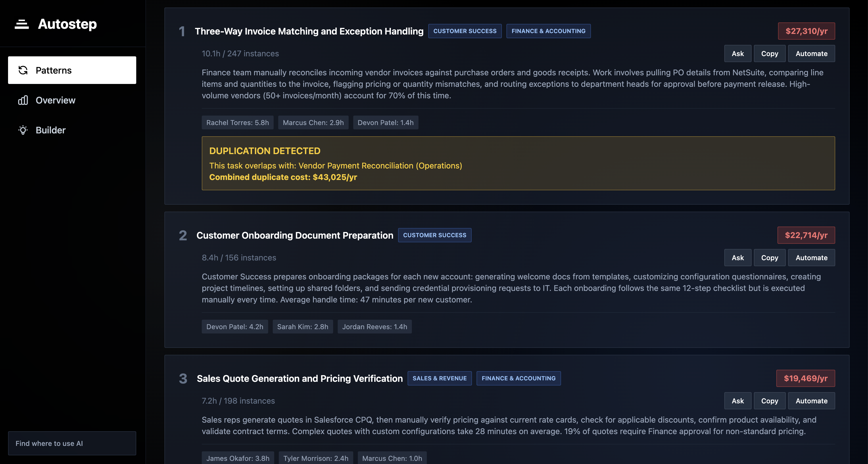This screenshot has width=868, height=464.
Task: Open Builder using the lightbulb icon
Action: 23,130
